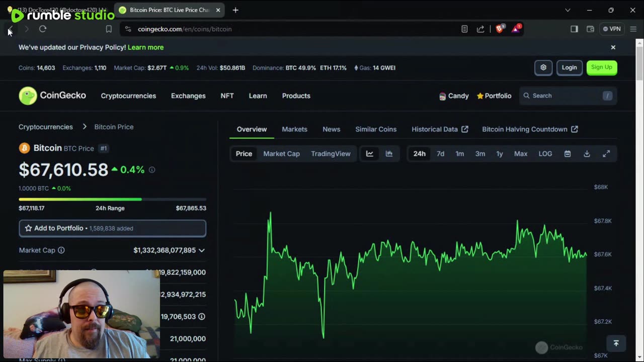
Task: Toggle the browser sidebar icon
Action: [x=574, y=29]
